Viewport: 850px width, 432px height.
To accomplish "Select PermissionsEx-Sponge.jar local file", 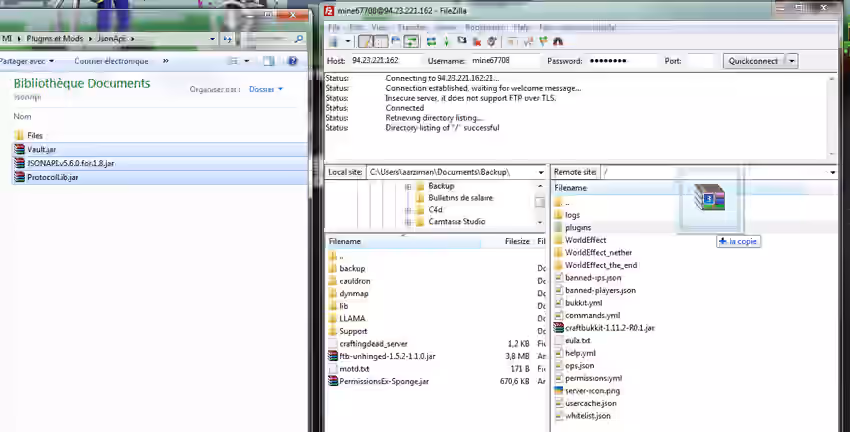I will (384, 382).
